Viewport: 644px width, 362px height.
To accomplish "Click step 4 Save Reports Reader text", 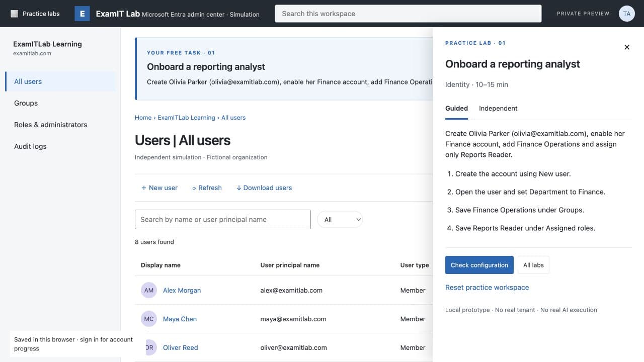I will pos(525,228).
